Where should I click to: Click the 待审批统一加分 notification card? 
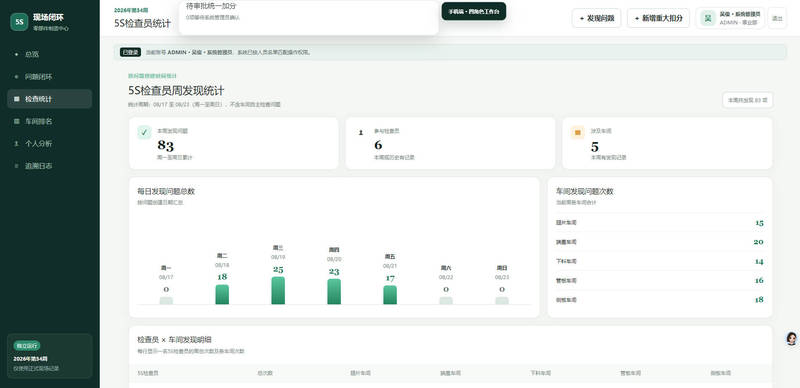[309, 17]
